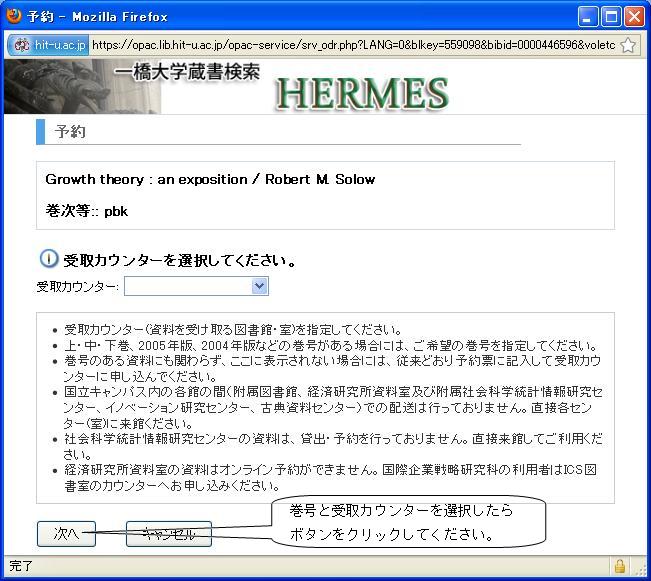Click the 次へ (Next) button
Viewport: 651px width, 581px height.
66,534
